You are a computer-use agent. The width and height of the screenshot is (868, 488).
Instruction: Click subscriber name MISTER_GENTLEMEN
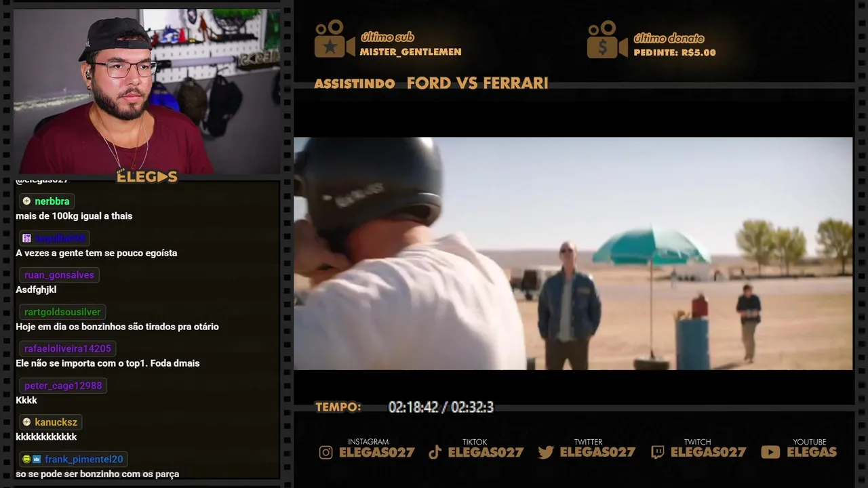pyautogui.click(x=411, y=52)
